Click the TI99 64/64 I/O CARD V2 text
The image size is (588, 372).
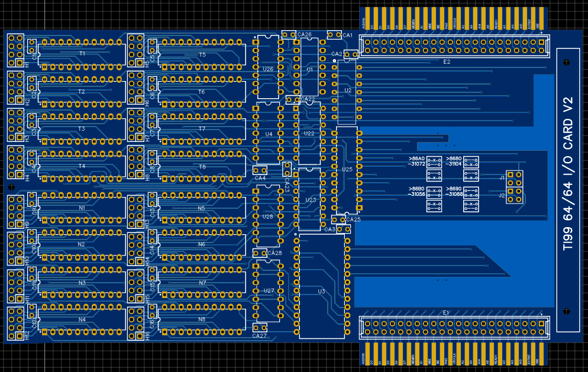(568, 174)
